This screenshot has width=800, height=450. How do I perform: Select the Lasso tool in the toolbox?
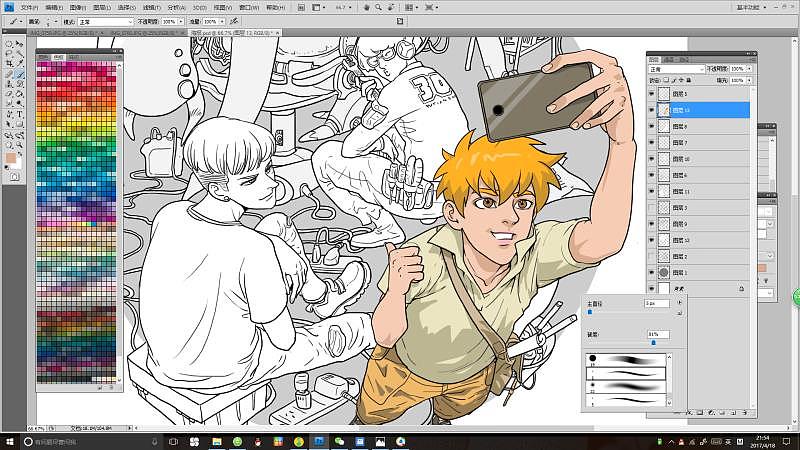pos(8,54)
